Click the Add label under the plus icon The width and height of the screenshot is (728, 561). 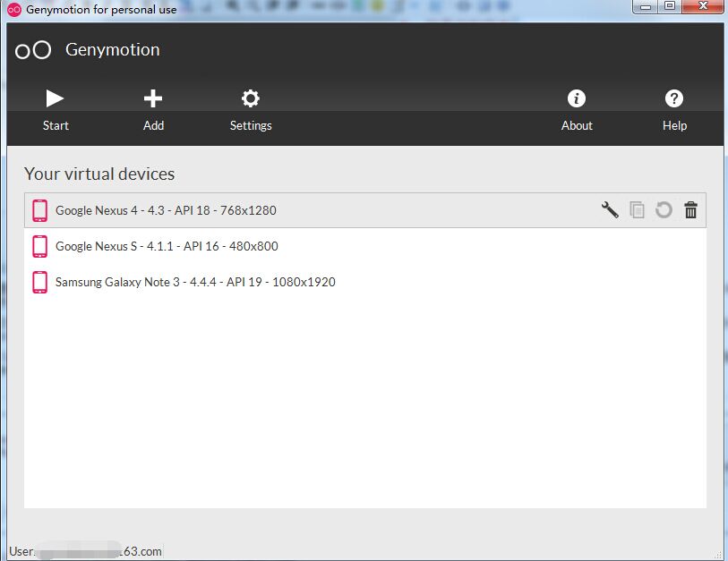(x=153, y=125)
